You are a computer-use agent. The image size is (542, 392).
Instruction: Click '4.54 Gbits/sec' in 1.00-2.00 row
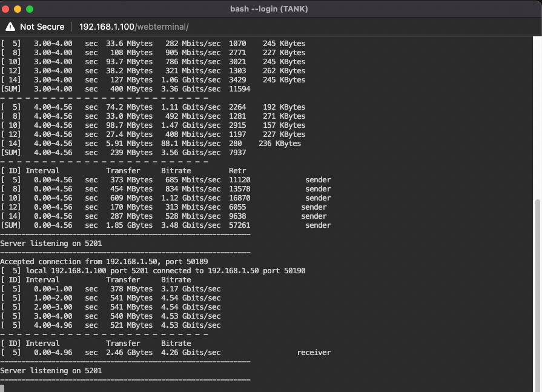pyautogui.click(x=191, y=298)
